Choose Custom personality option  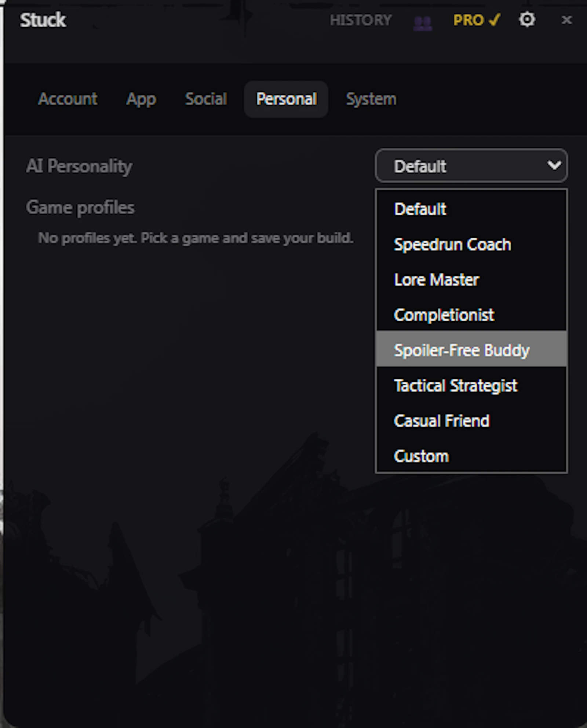471,456
